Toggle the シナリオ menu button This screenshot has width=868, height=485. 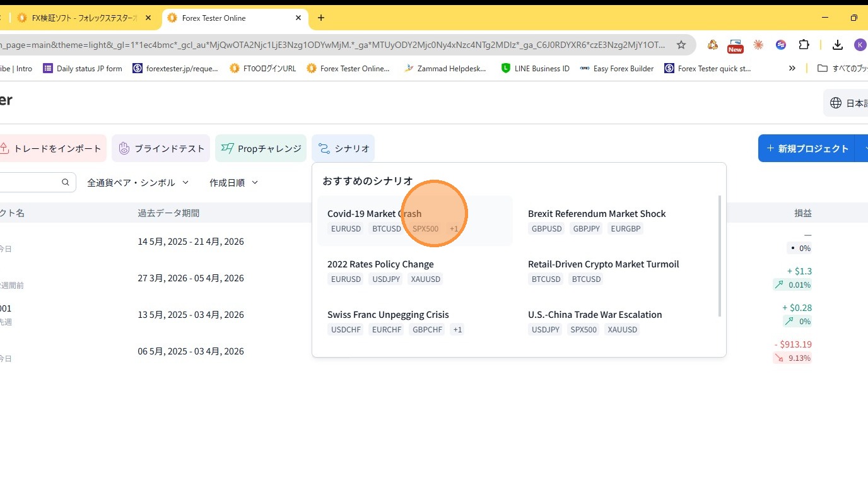343,148
